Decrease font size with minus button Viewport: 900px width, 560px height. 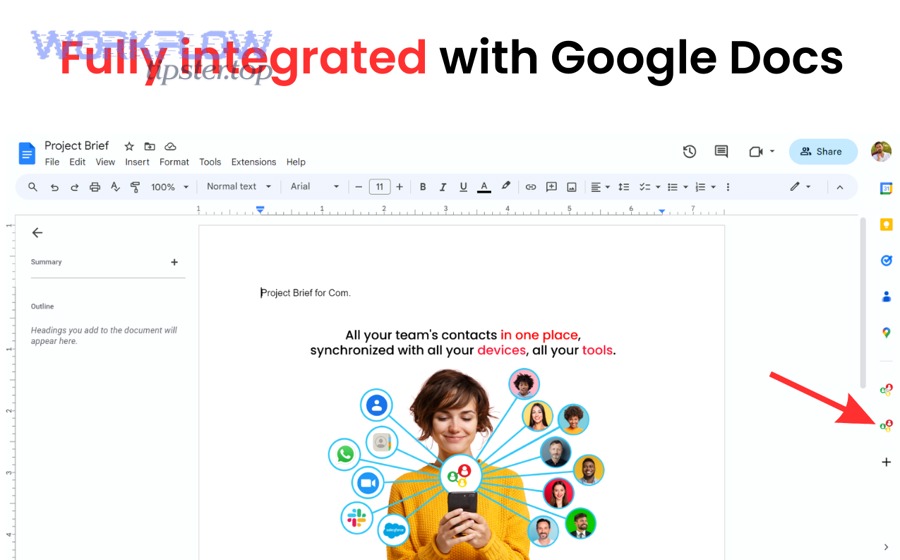pyautogui.click(x=359, y=187)
